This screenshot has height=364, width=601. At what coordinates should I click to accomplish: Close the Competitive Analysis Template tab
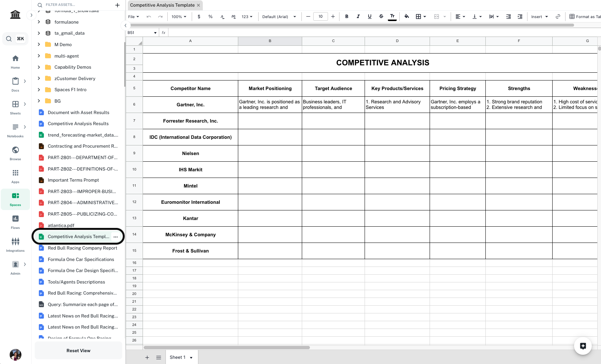[198, 5]
